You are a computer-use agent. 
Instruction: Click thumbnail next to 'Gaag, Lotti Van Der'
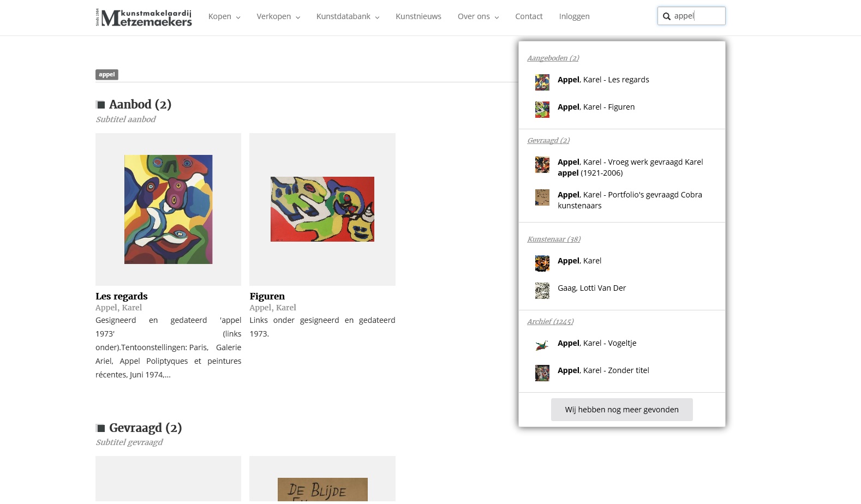[542, 291]
